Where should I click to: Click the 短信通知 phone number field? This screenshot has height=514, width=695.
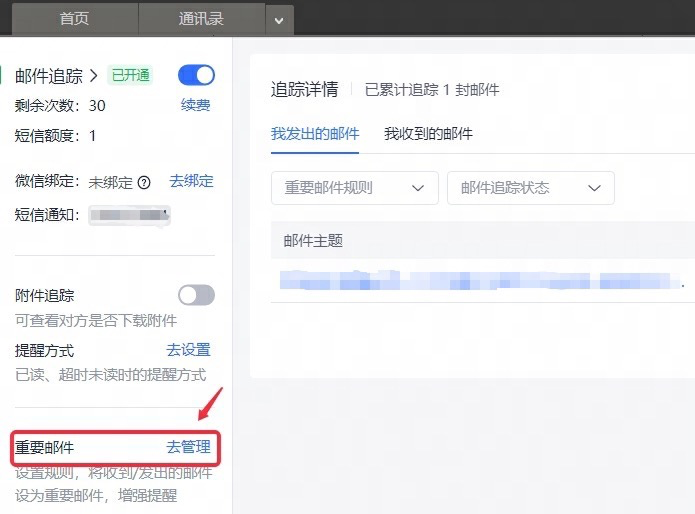pyautogui.click(x=129, y=215)
